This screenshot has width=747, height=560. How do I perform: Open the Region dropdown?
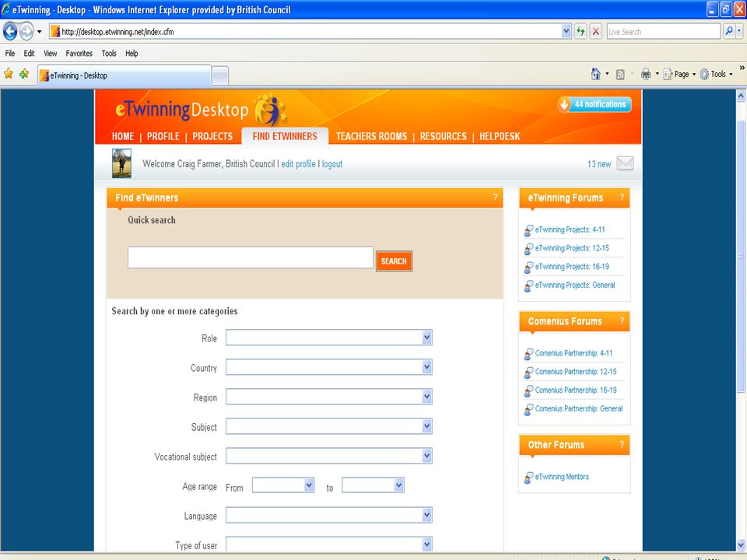coord(328,397)
